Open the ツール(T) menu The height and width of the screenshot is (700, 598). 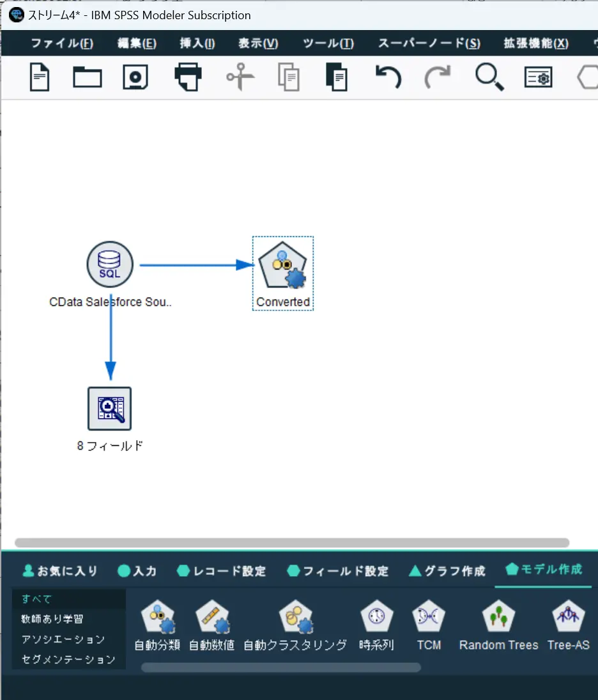tap(328, 43)
